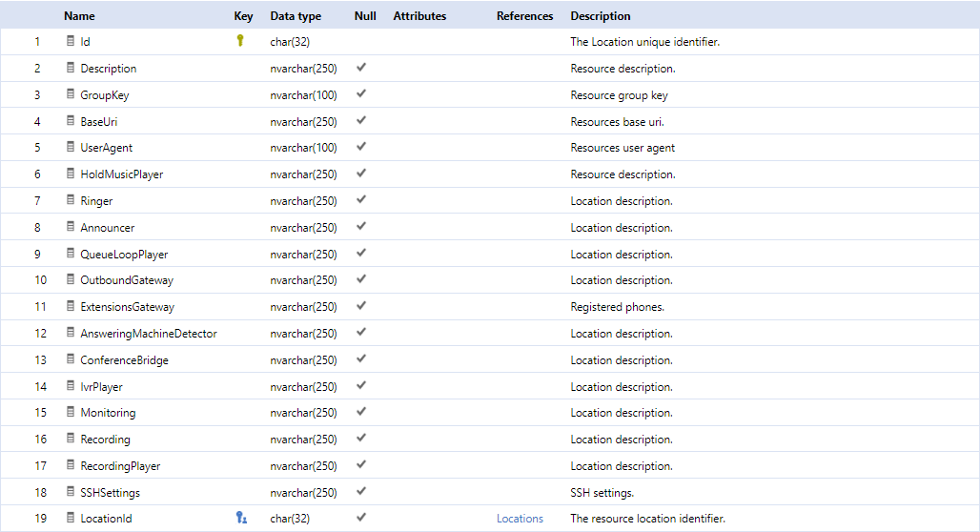The width and height of the screenshot is (980, 532).
Task: Click the Name column header
Action: point(79,16)
